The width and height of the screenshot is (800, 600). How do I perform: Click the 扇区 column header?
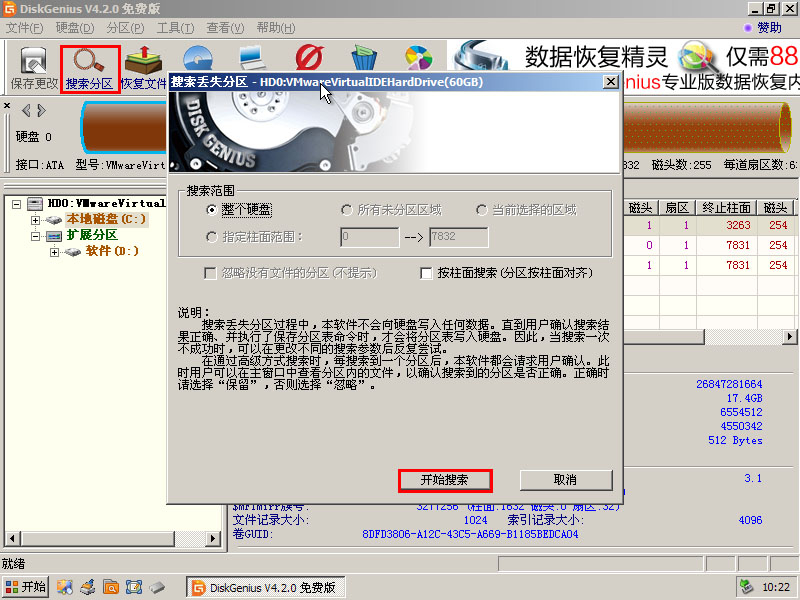click(678, 208)
